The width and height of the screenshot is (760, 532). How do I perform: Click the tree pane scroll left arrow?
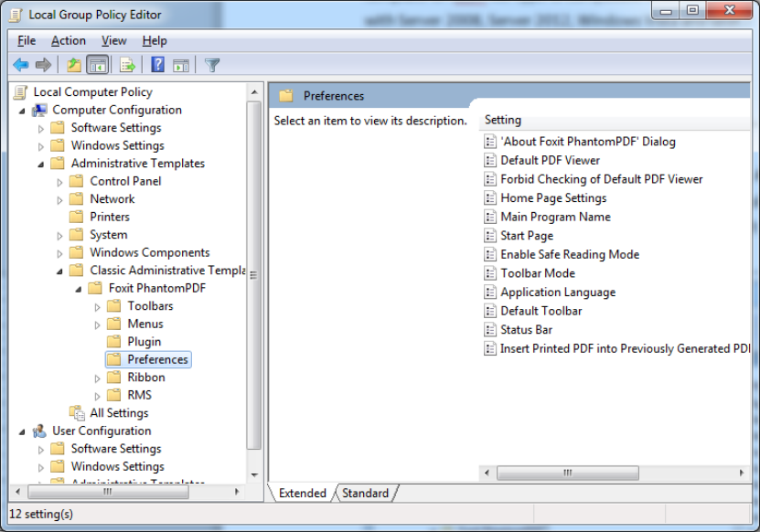(x=18, y=492)
